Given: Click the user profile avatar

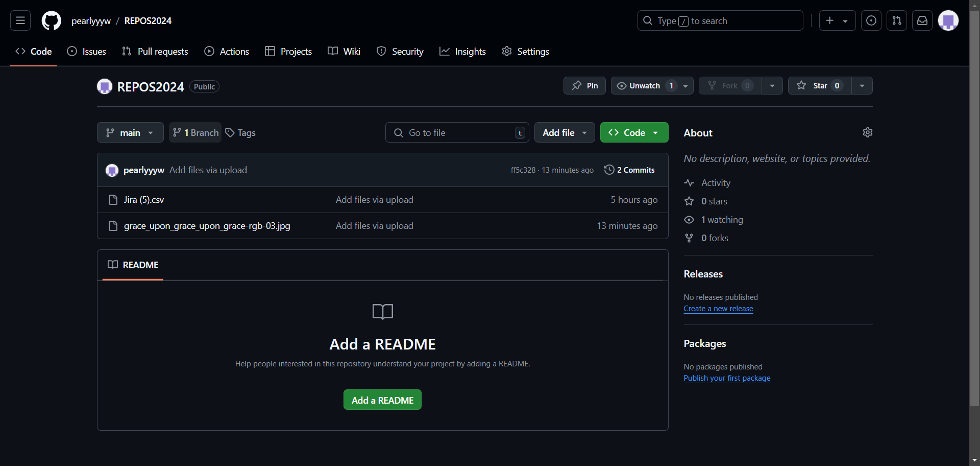Looking at the screenshot, I should [948, 20].
